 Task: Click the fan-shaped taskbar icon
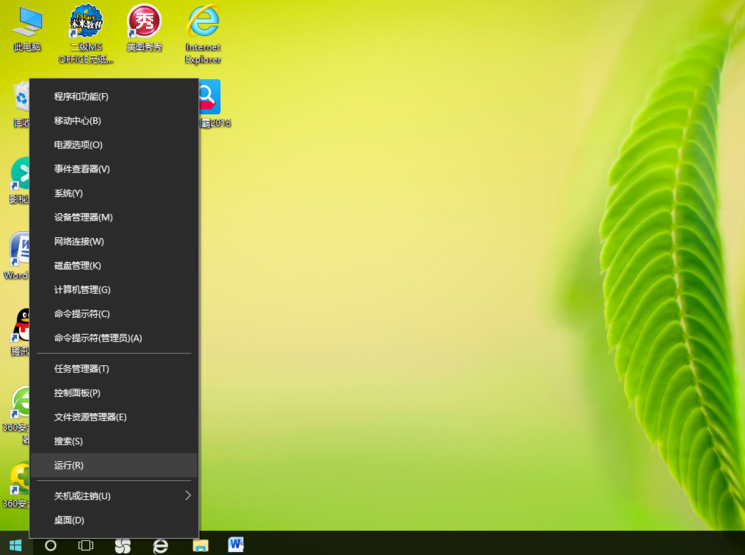(123, 545)
